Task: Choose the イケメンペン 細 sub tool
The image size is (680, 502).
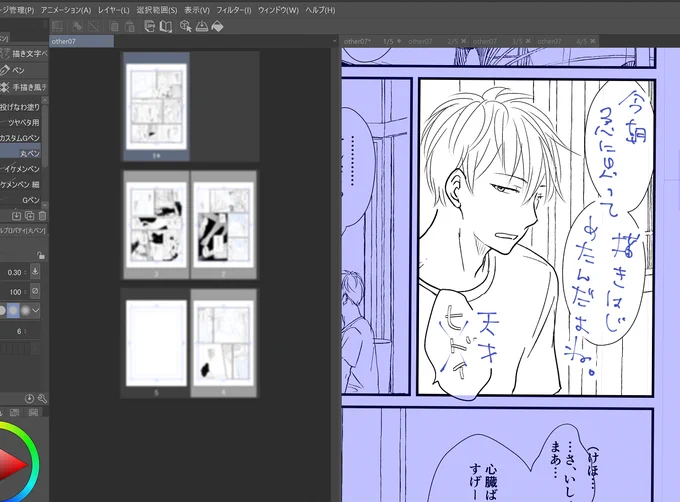Action: 20,185
